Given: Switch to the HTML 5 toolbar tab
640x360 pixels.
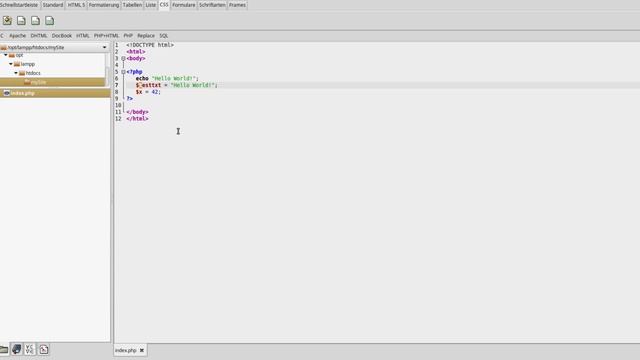Looking at the screenshot, I should [76, 5].
